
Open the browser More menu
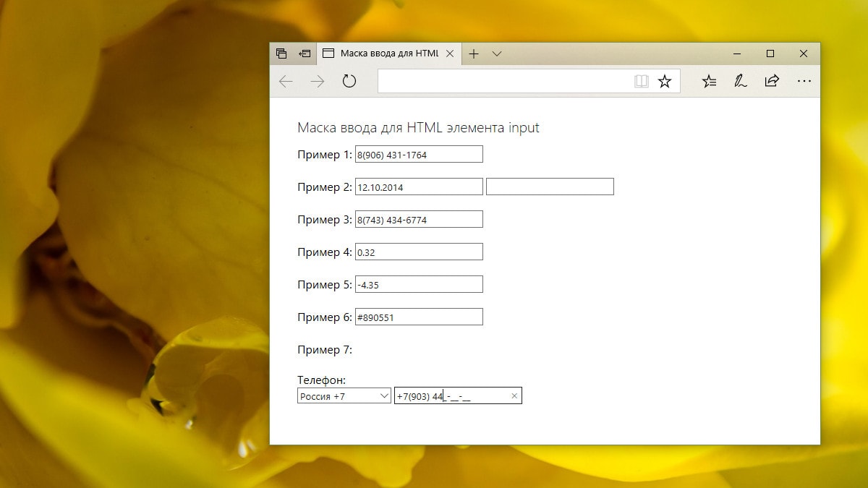point(804,82)
